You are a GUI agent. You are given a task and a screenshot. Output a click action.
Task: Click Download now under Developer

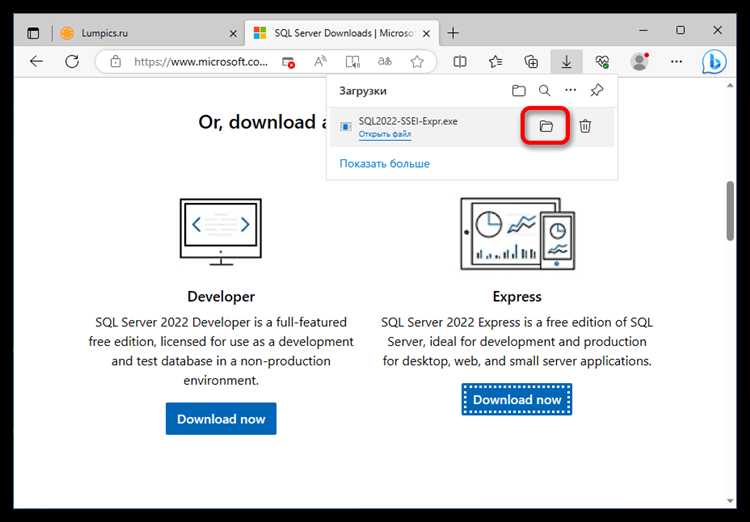pos(221,419)
